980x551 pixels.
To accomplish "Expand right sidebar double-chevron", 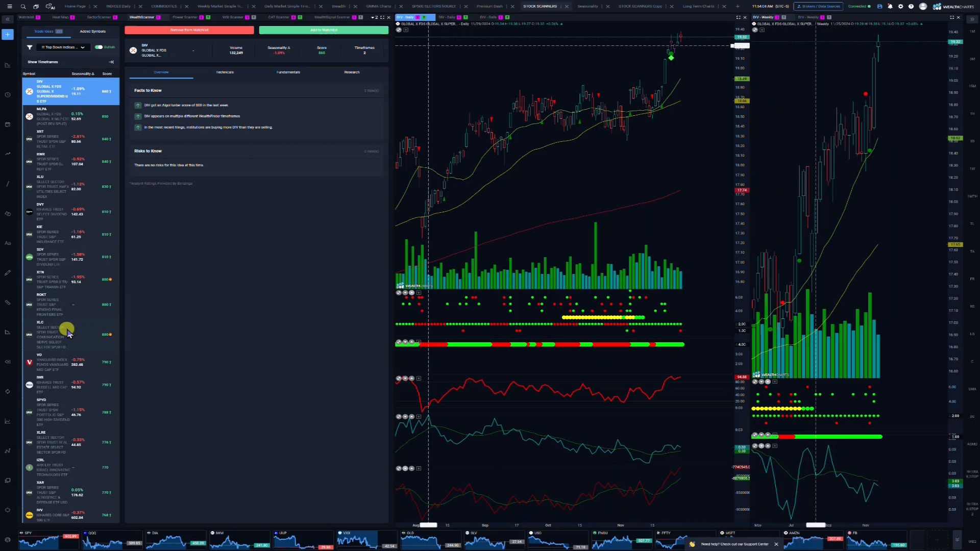I will click(x=972, y=19).
